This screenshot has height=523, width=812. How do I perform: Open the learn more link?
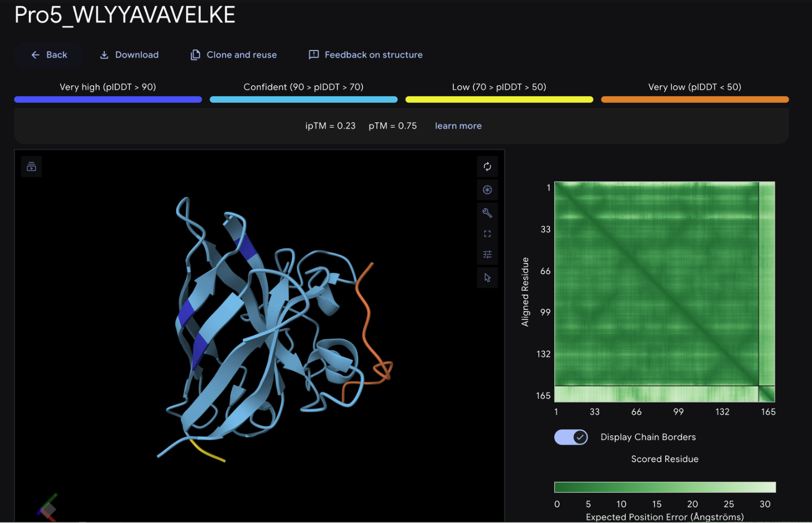(458, 126)
